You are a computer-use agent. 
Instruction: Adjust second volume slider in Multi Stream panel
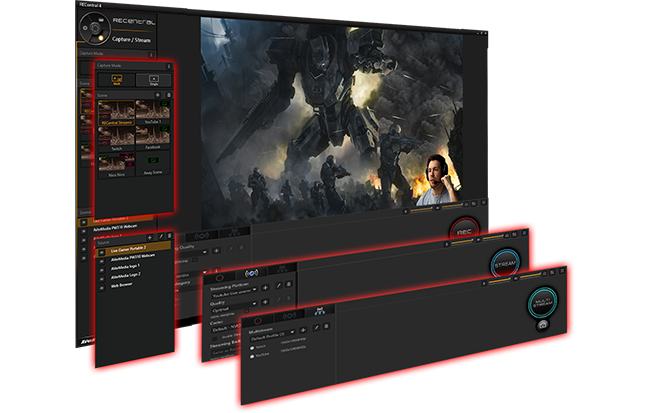pyautogui.click(x=531, y=276)
